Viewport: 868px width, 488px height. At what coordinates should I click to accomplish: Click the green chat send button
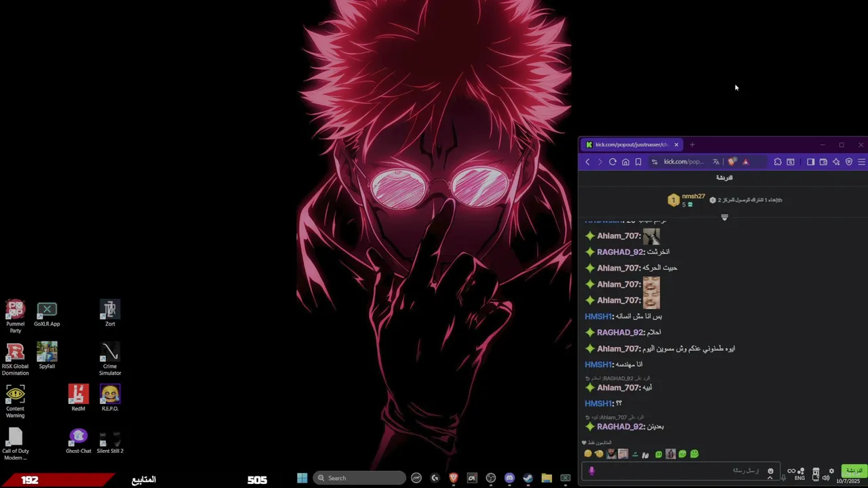pos(853,470)
